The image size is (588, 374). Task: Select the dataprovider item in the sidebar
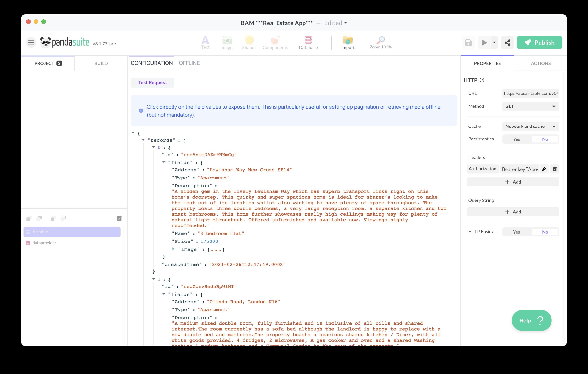point(44,243)
